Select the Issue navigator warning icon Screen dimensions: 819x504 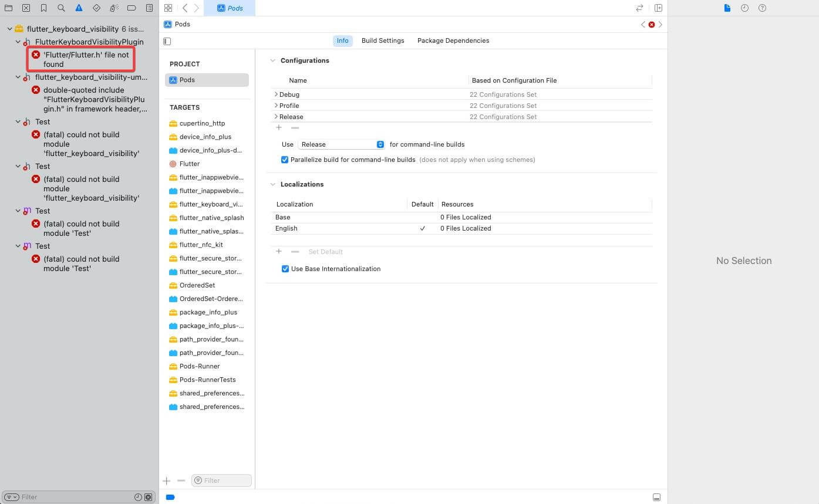(x=79, y=8)
